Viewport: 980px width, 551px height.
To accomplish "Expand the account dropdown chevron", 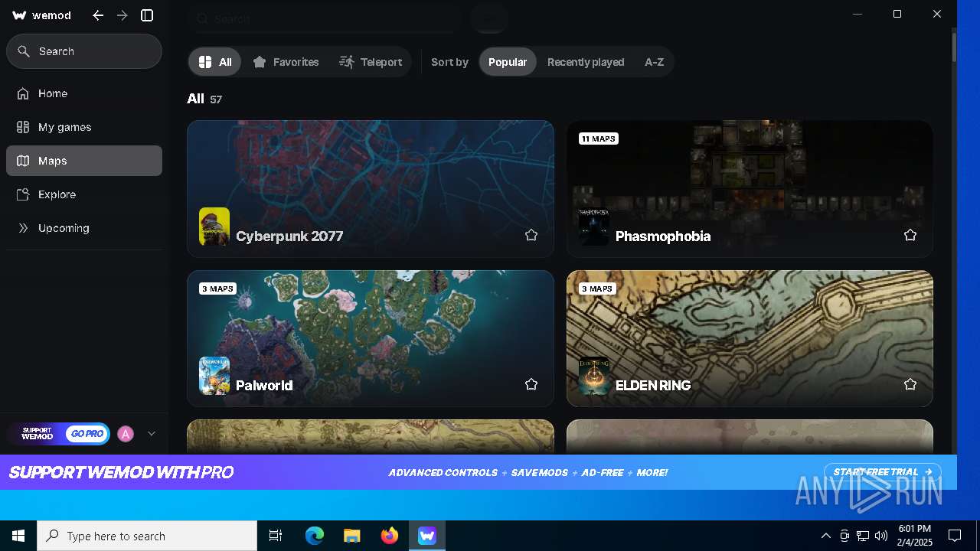I will (152, 434).
